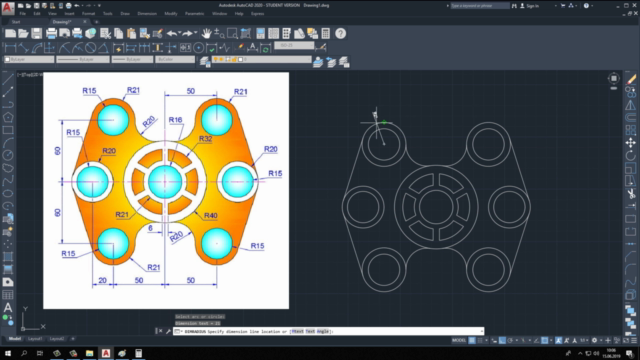Open the Parametric menu
This screenshot has width=640, height=360.
pos(194,13)
